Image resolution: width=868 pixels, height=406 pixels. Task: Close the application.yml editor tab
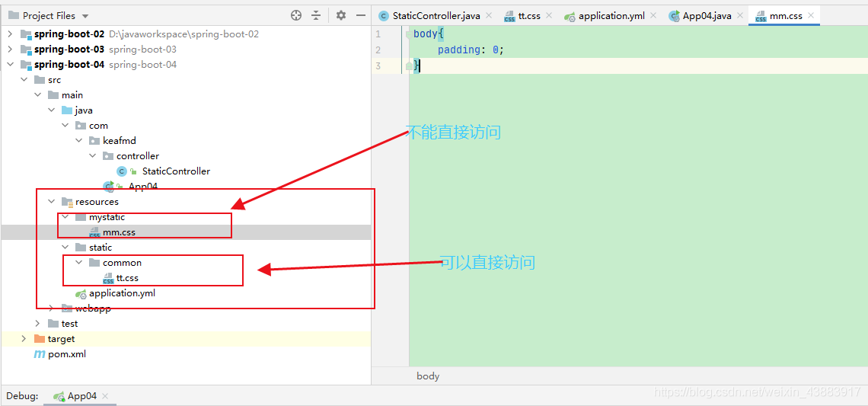click(653, 16)
